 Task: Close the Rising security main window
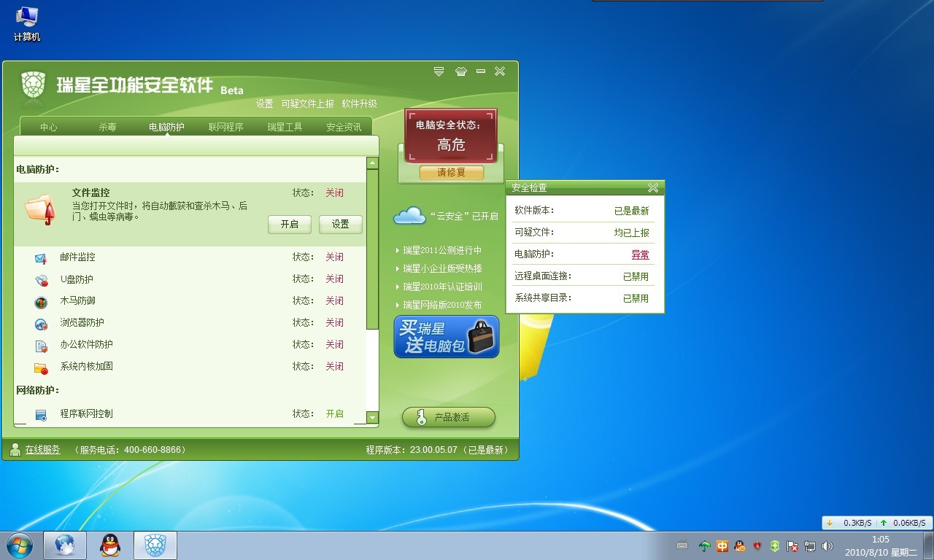[500, 71]
